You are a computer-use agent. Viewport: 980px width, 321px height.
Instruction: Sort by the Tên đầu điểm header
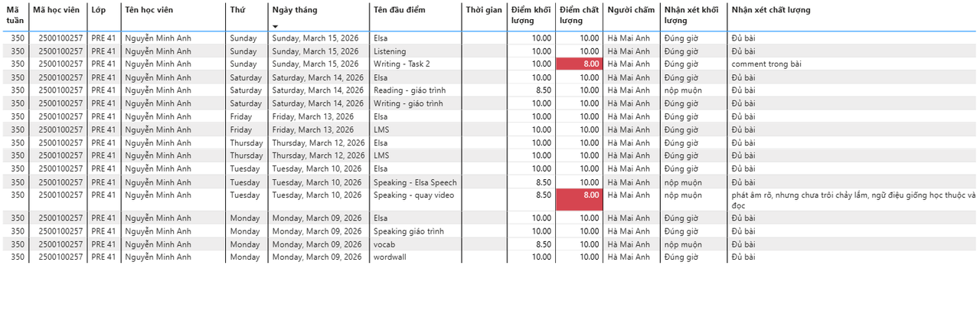click(400, 10)
